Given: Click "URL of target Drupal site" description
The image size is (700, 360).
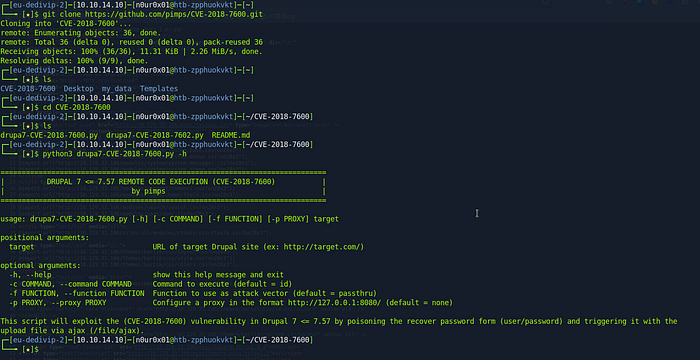Looking at the screenshot, I should tap(205, 247).
